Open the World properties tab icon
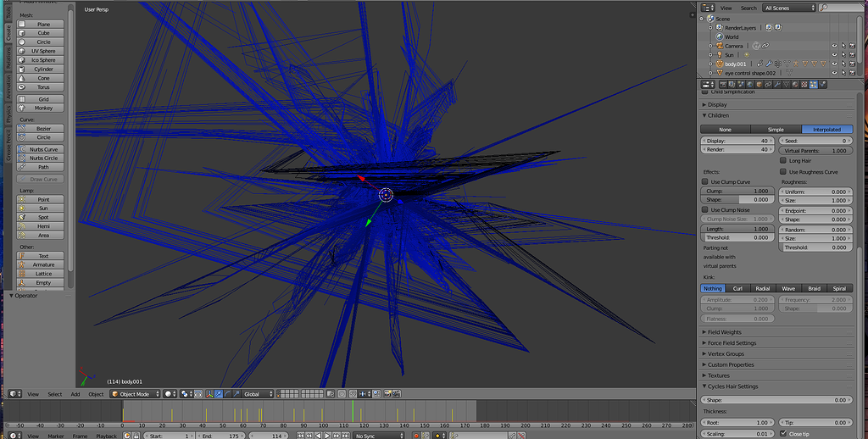 tap(749, 84)
